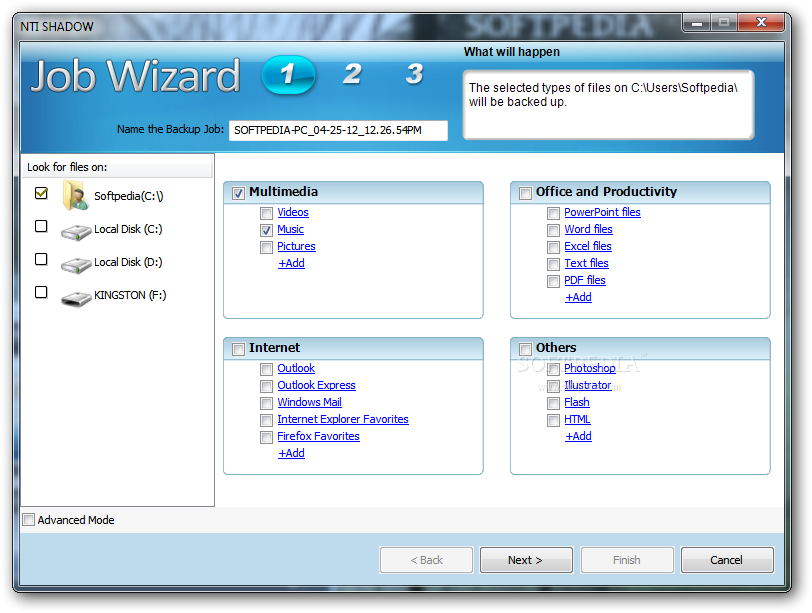Go to wizard step 1 bubble
The image size is (812, 613).
tap(288, 75)
